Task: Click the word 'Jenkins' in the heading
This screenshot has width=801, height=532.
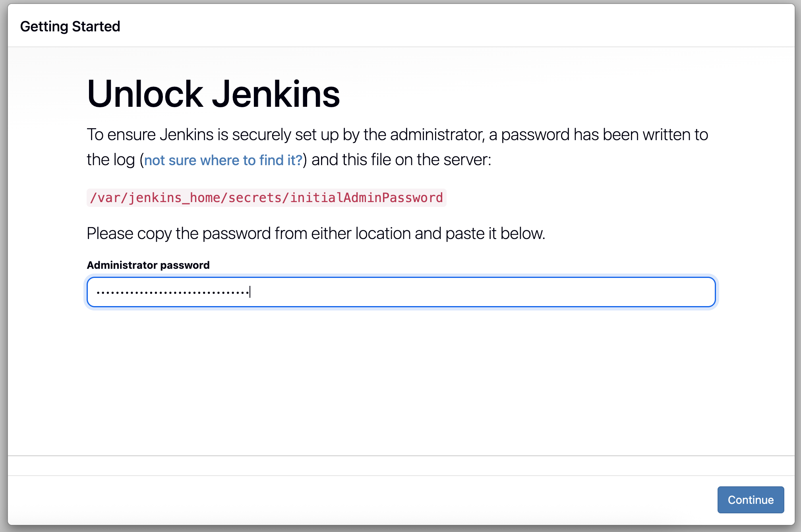Action: click(276, 94)
